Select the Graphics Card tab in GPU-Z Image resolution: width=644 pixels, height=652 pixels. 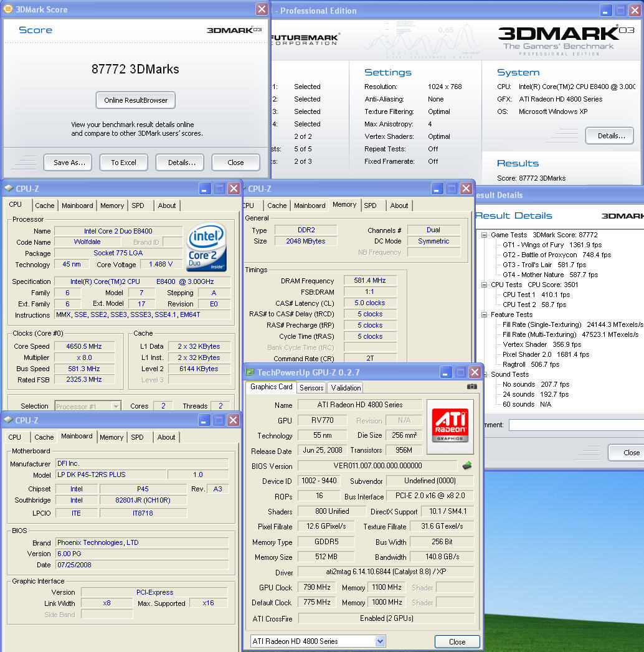click(271, 387)
